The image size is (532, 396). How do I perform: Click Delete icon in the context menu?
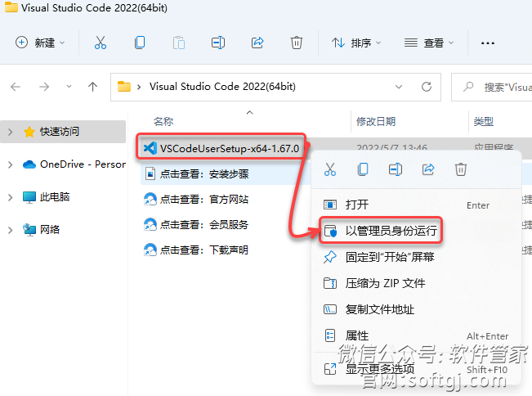461,169
